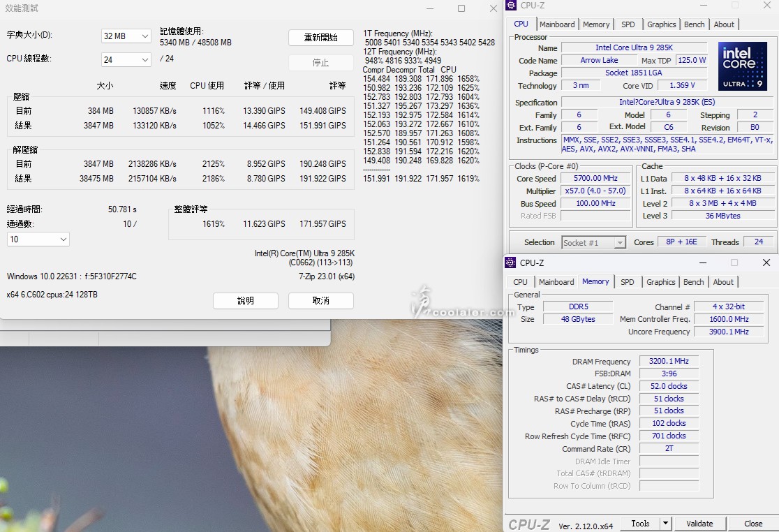The width and height of the screenshot is (779, 532).
Task: Click the Core VID value 1.369 V
Action: tap(682, 85)
